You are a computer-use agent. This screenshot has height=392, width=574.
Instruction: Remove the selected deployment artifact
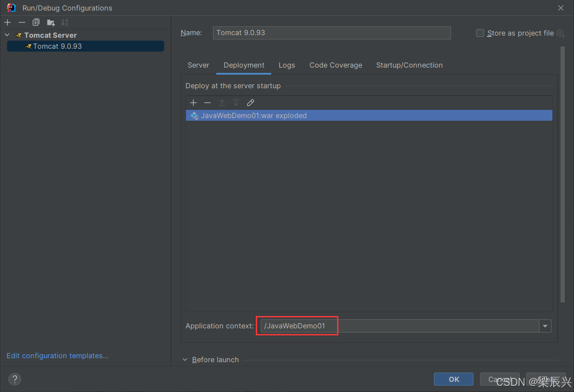pos(207,103)
